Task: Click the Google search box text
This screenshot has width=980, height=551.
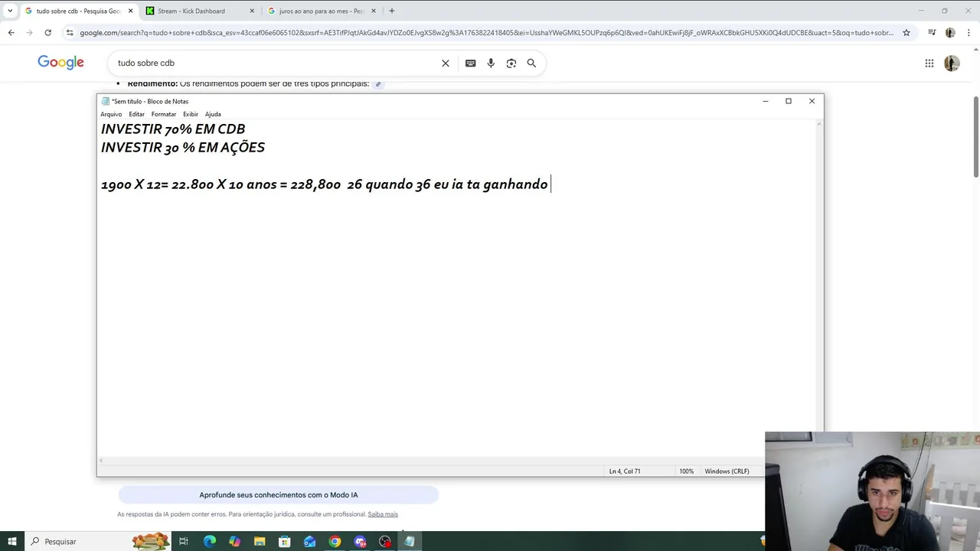Action: [x=146, y=63]
